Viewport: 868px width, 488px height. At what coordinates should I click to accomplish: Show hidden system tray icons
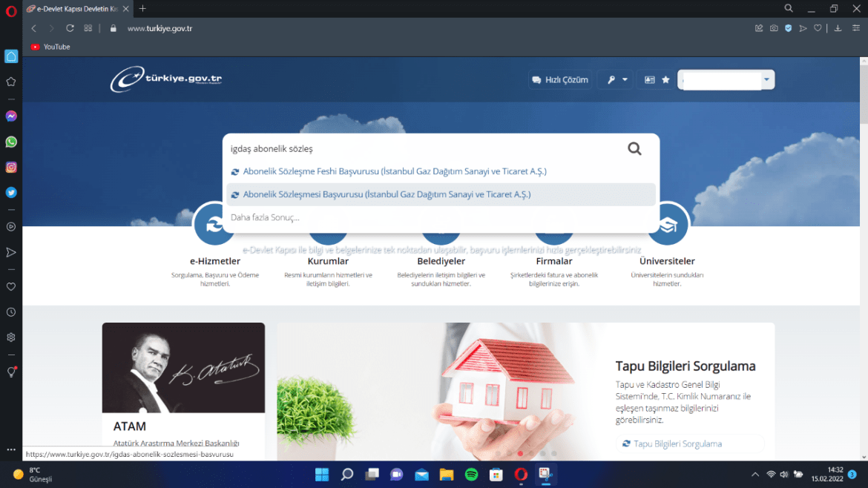pyautogui.click(x=755, y=474)
